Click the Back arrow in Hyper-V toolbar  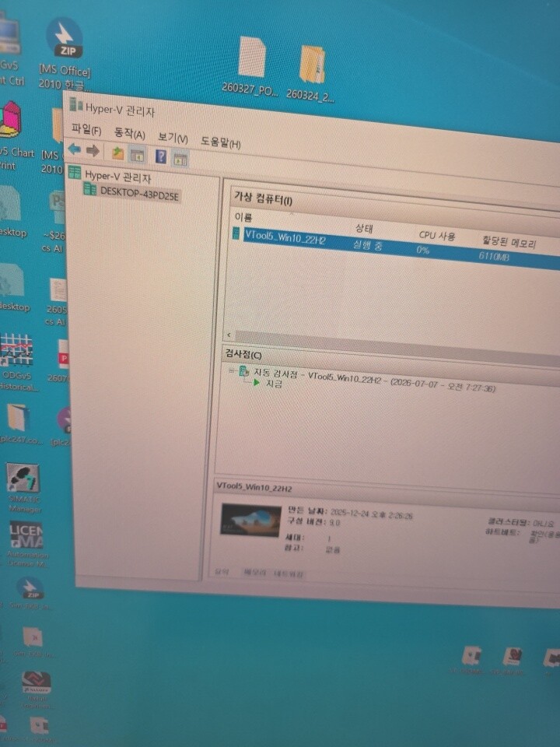(75, 149)
